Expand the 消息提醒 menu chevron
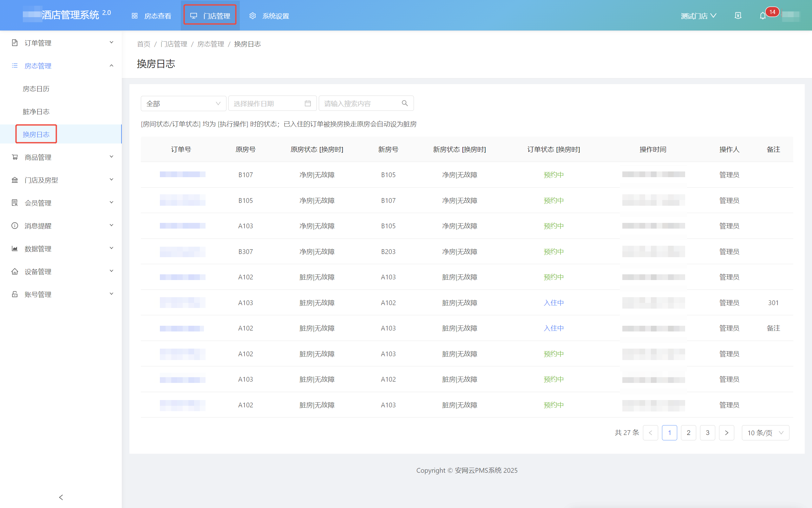Image resolution: width=812 pixels, height=508 pixels. pos(111,225)
